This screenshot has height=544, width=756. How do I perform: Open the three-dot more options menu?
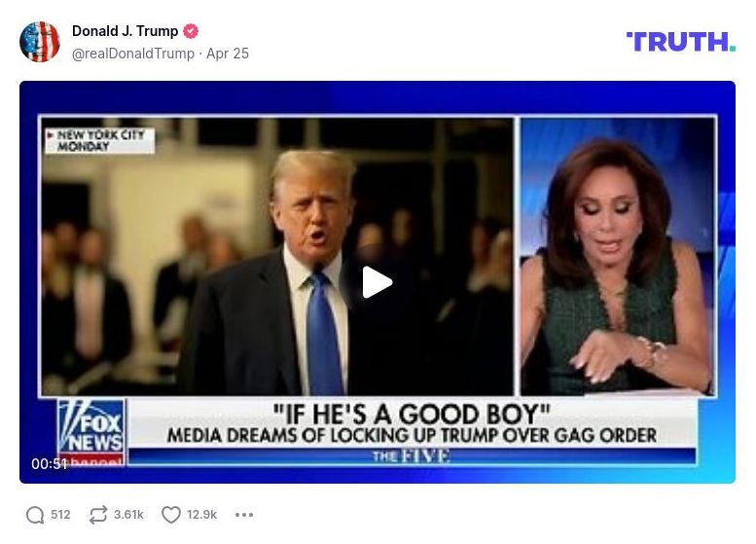point(244,515)
